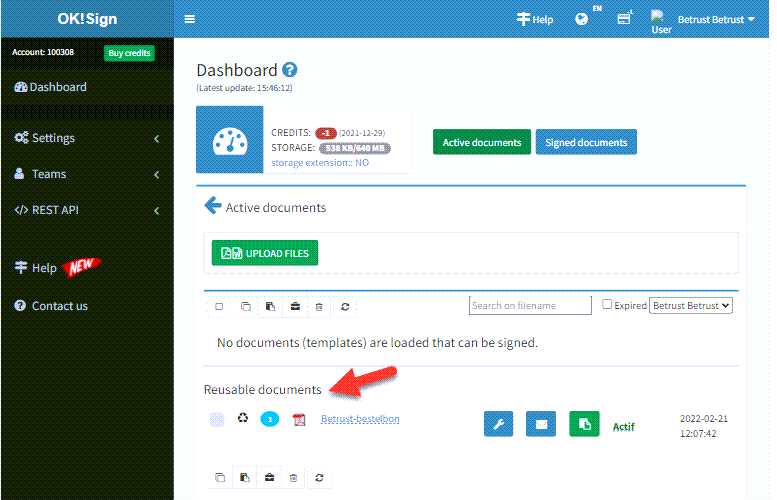
Task: Open Contact us in the sidebar
Action: point(51,306)
